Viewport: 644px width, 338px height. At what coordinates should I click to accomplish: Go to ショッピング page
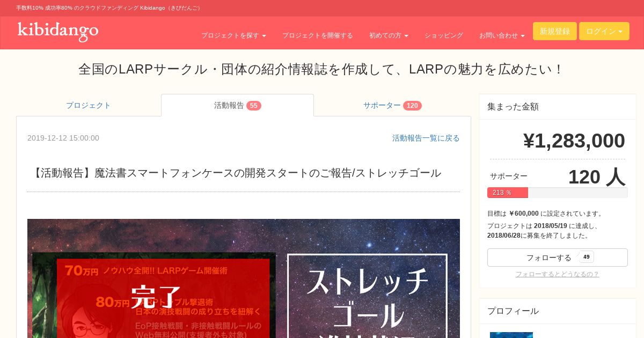pyautogui.click(x=444, y=35)
